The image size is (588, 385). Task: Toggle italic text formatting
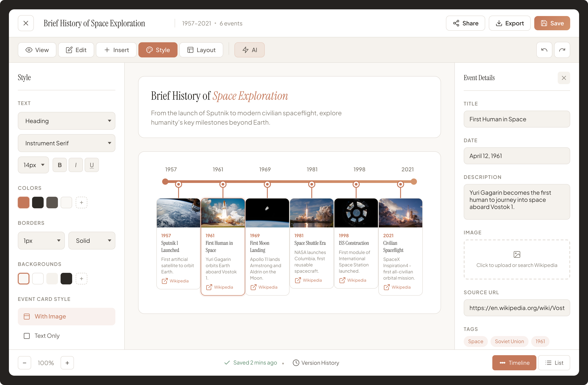point(76,165)
